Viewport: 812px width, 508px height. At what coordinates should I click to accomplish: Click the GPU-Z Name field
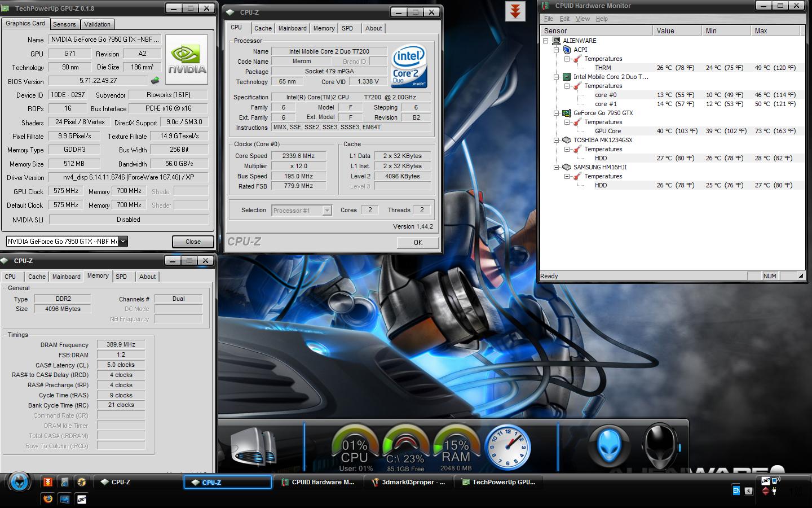(x=105, y=40)
